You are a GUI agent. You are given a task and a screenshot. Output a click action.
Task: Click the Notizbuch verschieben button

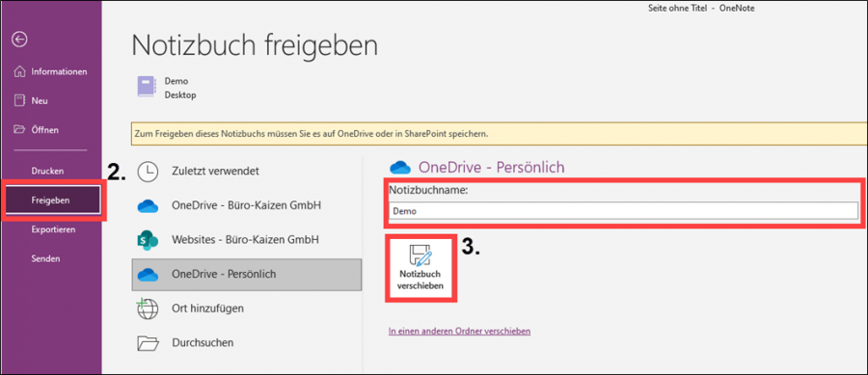point(420,268)
